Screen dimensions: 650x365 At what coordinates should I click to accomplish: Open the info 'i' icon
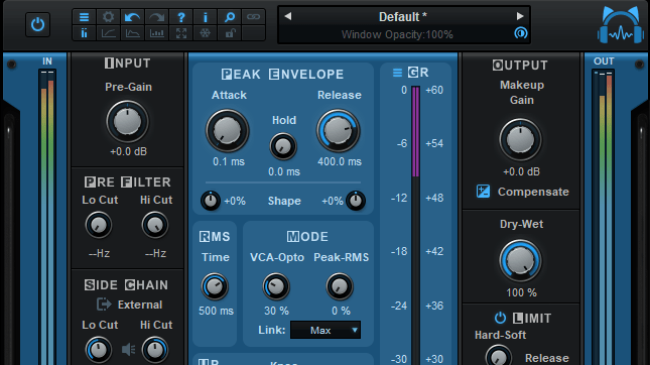click(205, 17)
